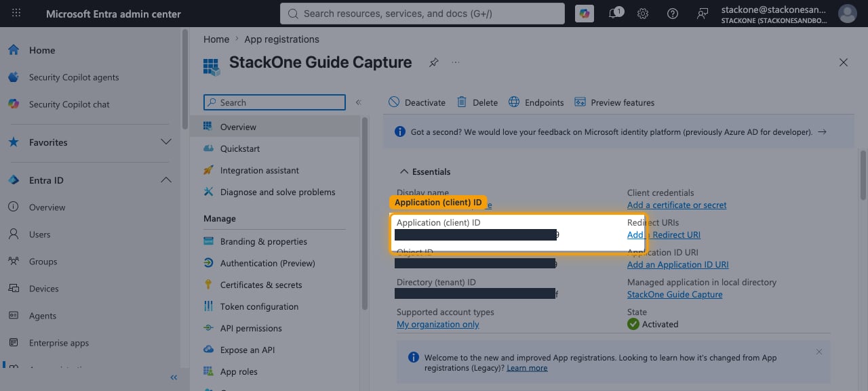868x391 pixels.
Task: Click the top Search resources field
Action: [x=422, y=14]
